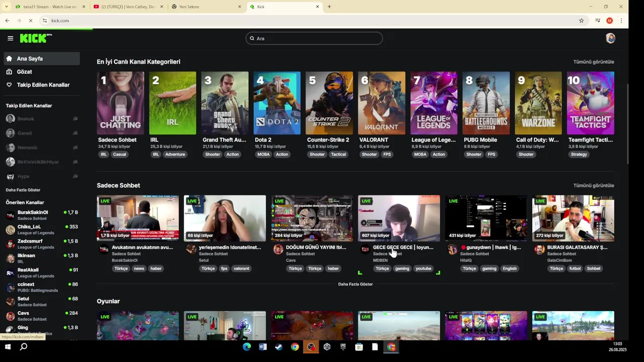Click Tactical tag under Counter-Strike 2
644x362 pixels.
[338, 154]
